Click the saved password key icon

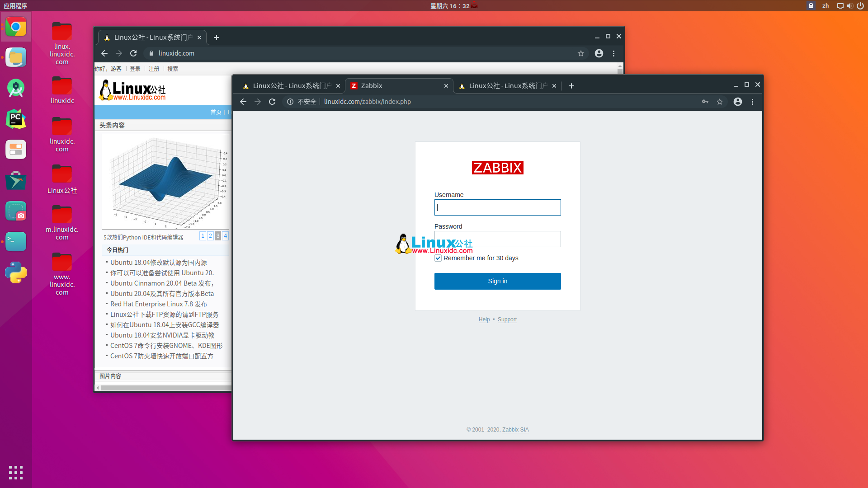point(705,102)
